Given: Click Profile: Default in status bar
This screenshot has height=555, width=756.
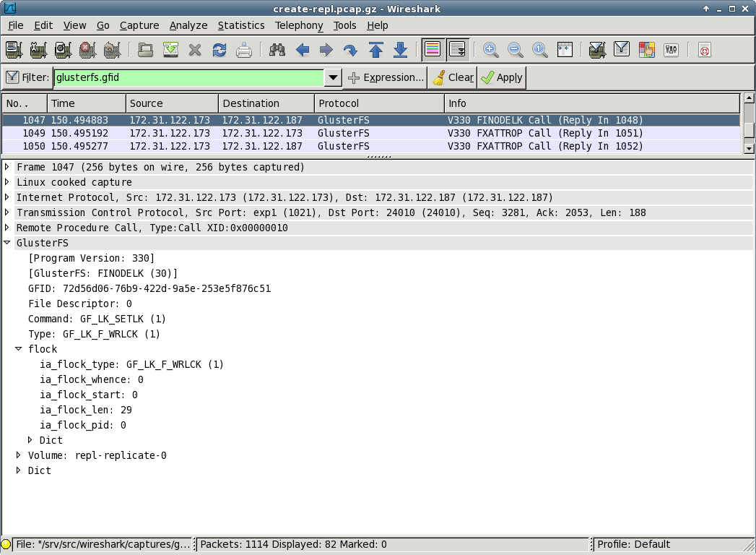Looking at the screenshot, I should pos(633,544).
